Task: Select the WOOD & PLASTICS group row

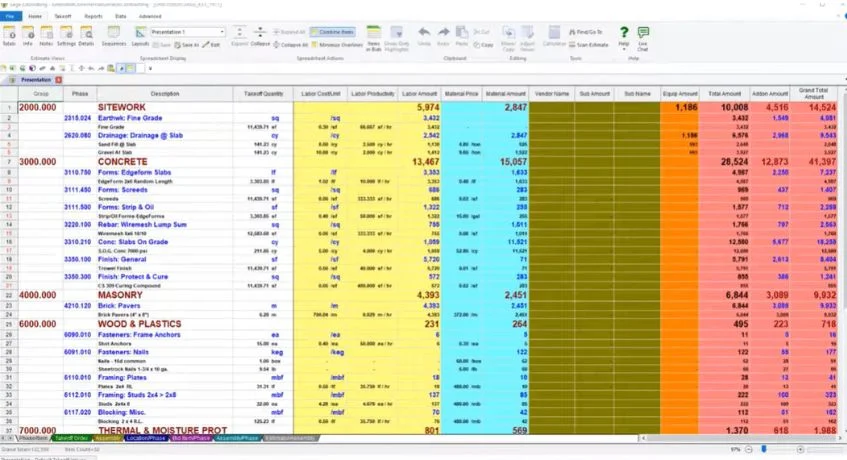Action: tap(428, 324)
